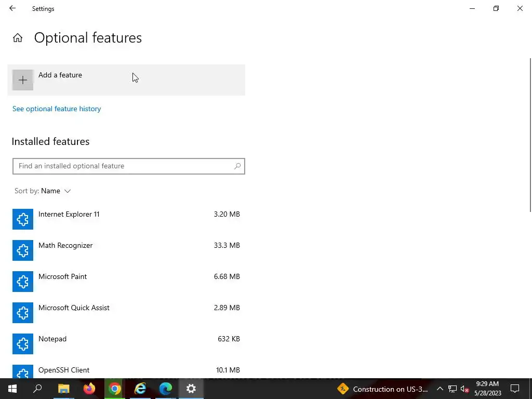Minimize the Settings window
Viewport: 532px width, 399px height.
click(472, 8)
